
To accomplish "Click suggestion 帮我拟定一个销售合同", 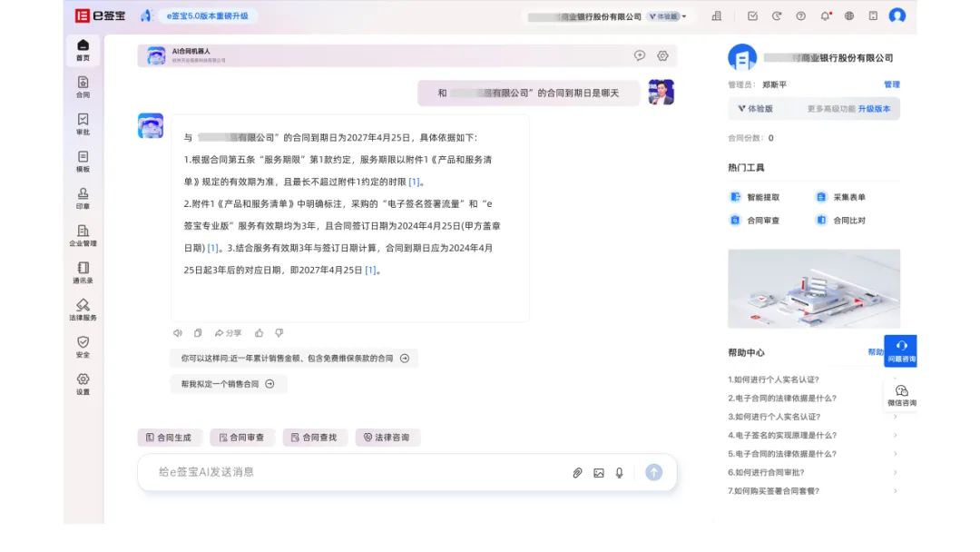I will [228, 384].
